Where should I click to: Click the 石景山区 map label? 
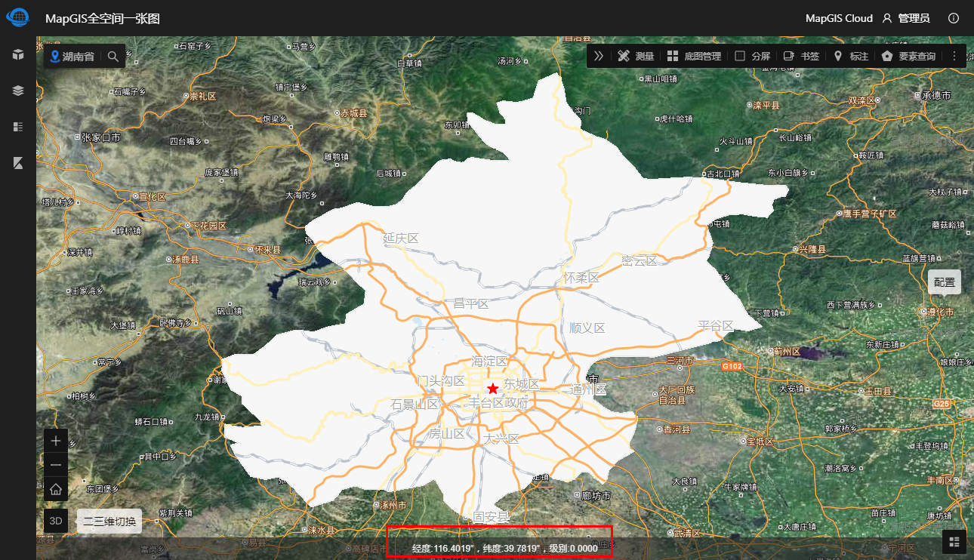coord(415,404)
